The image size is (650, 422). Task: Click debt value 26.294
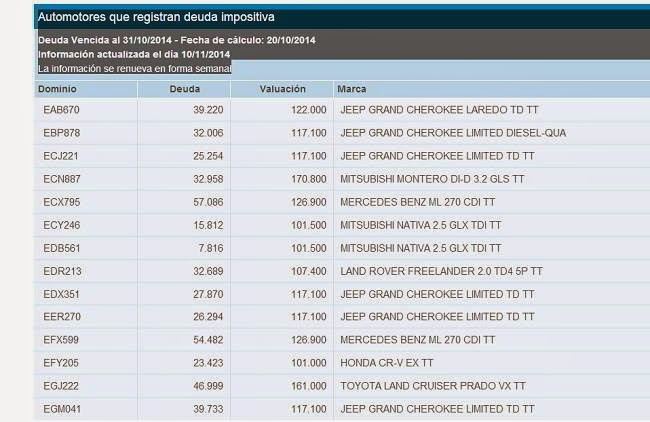[208, 317]
